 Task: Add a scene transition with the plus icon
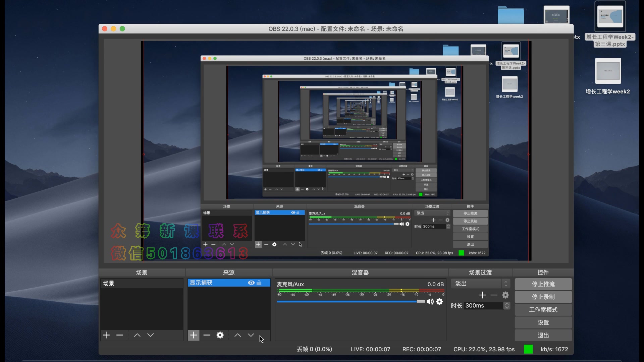coord(482,295)
